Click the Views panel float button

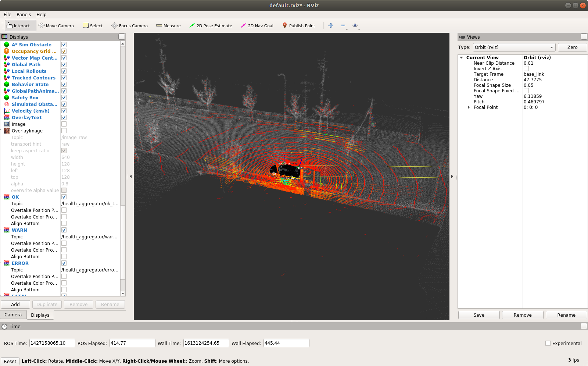pyautogui.click(x=584, y=37)
